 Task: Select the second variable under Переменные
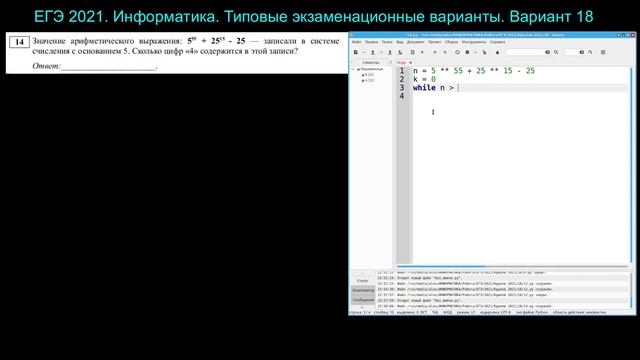[369, 80]
